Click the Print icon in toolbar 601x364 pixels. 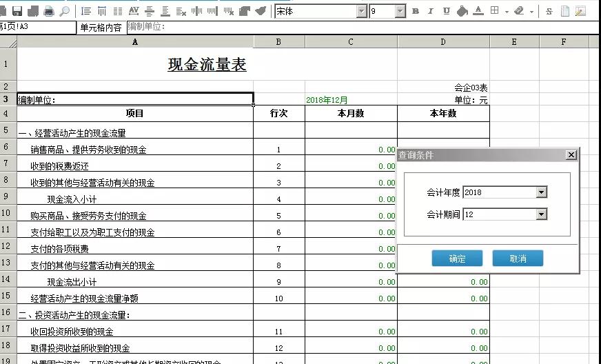[49, 11]
